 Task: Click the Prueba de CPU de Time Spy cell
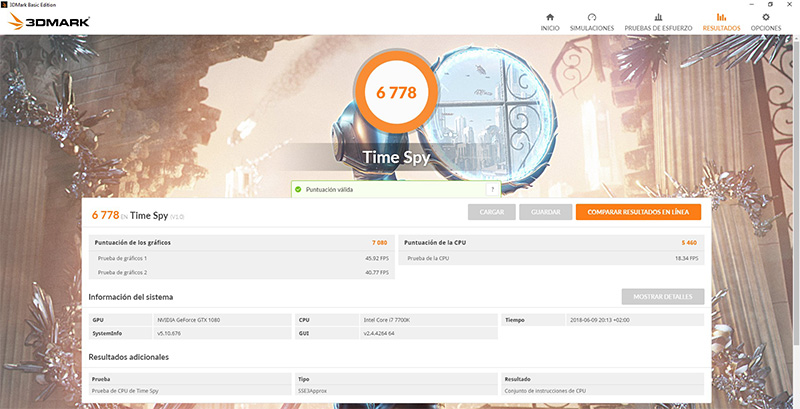pyautogui.click(x=190, y=391)
